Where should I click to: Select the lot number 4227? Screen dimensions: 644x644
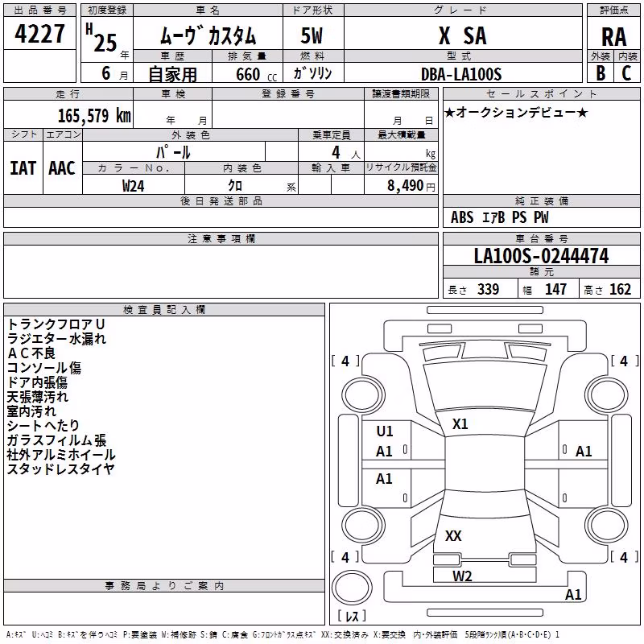(x=39, y=34)
